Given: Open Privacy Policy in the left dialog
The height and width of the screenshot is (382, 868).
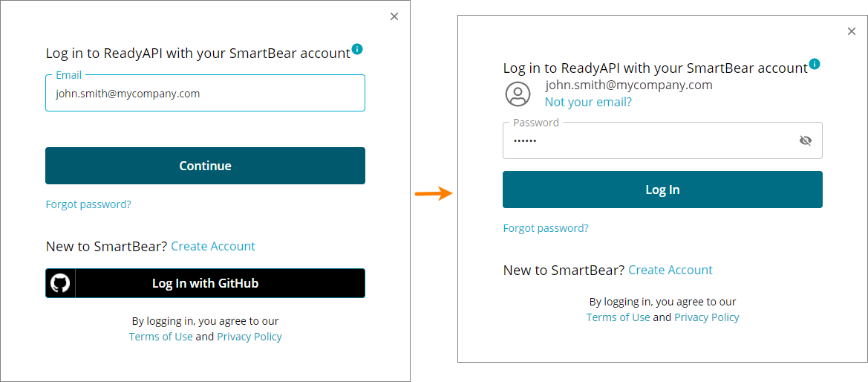Looking at the screenshot, I should point(249,337).
